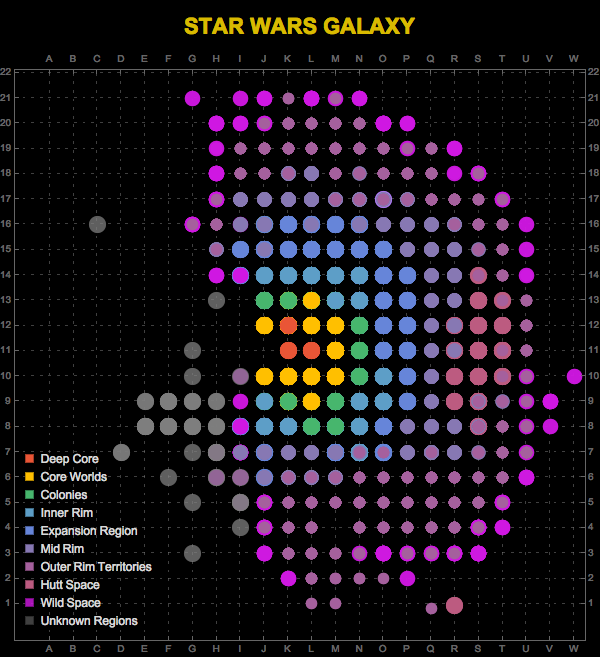Click the 'W' label on the top axis

pyautogui.click(x=574, y=59)
